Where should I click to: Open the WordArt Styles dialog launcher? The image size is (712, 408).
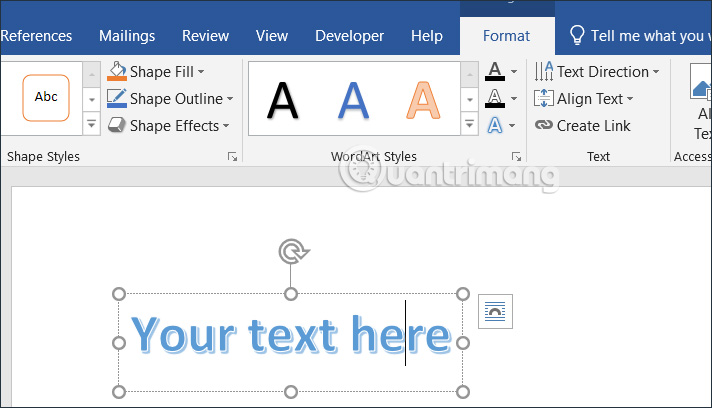tap(516, 157)
